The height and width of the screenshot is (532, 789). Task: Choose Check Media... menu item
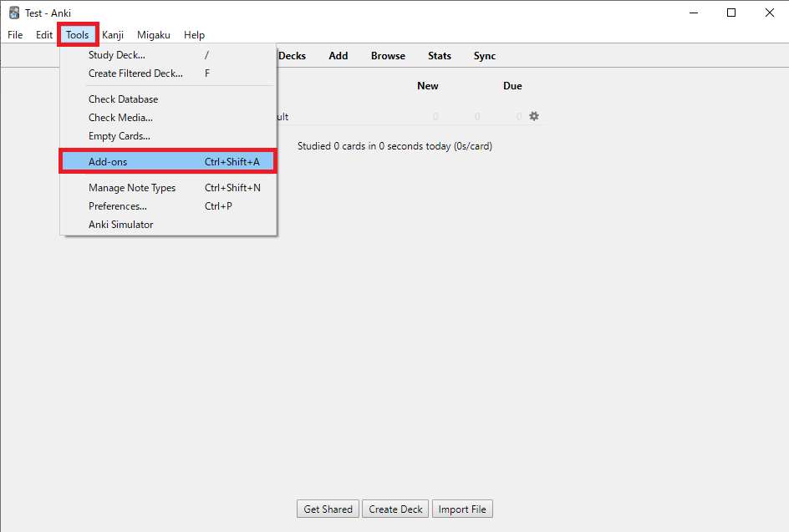[120, 118]
